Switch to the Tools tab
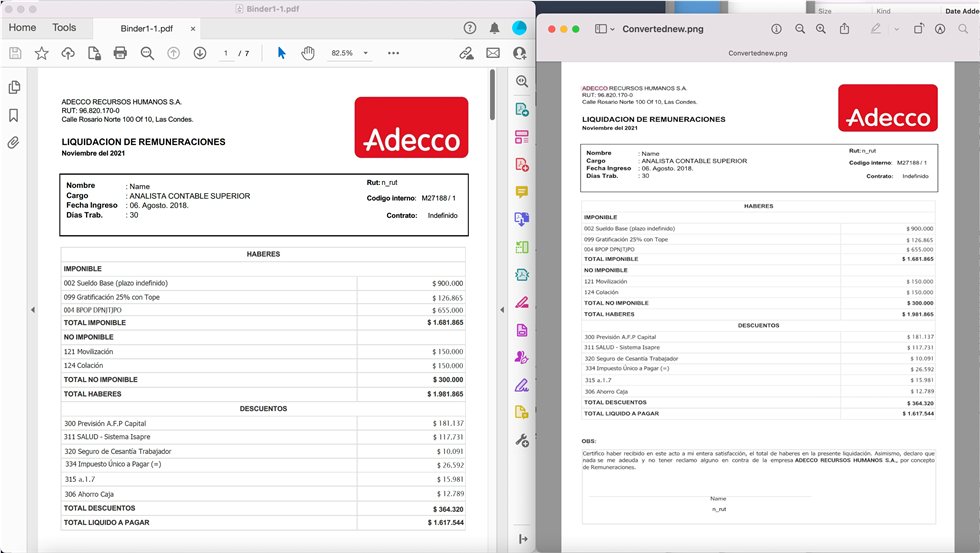The image size is (980, 553). pyautogui.click(x=64, y=28)
